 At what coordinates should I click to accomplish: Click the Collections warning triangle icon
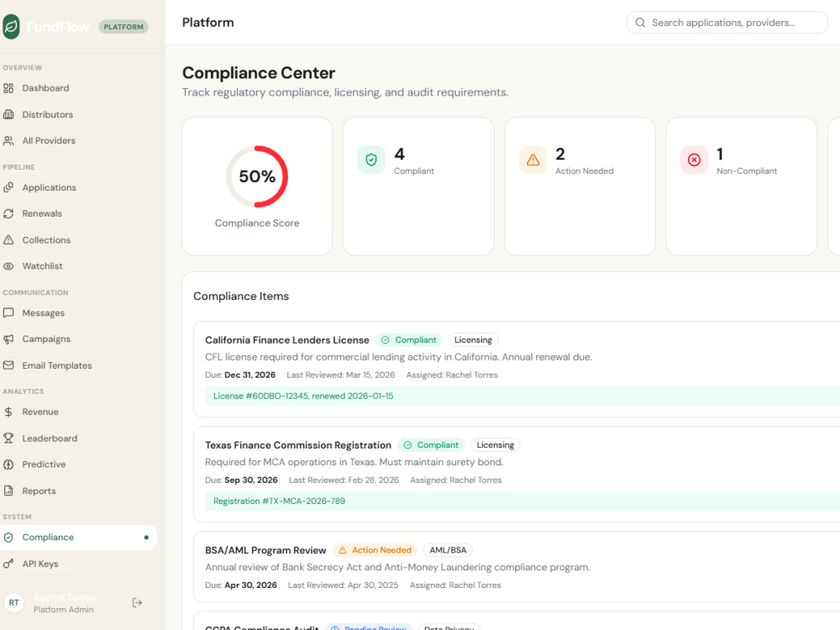coord(8,240)
